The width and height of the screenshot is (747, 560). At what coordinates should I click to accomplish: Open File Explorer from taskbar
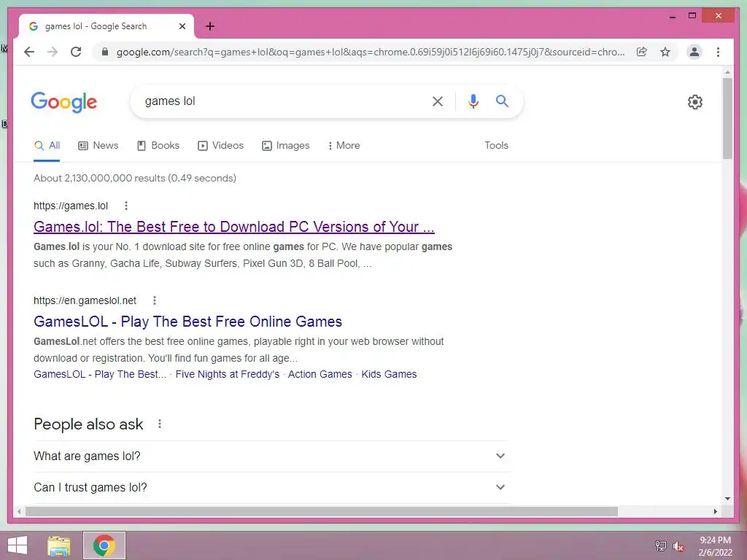pyautogui.click(x=59, y=545)
